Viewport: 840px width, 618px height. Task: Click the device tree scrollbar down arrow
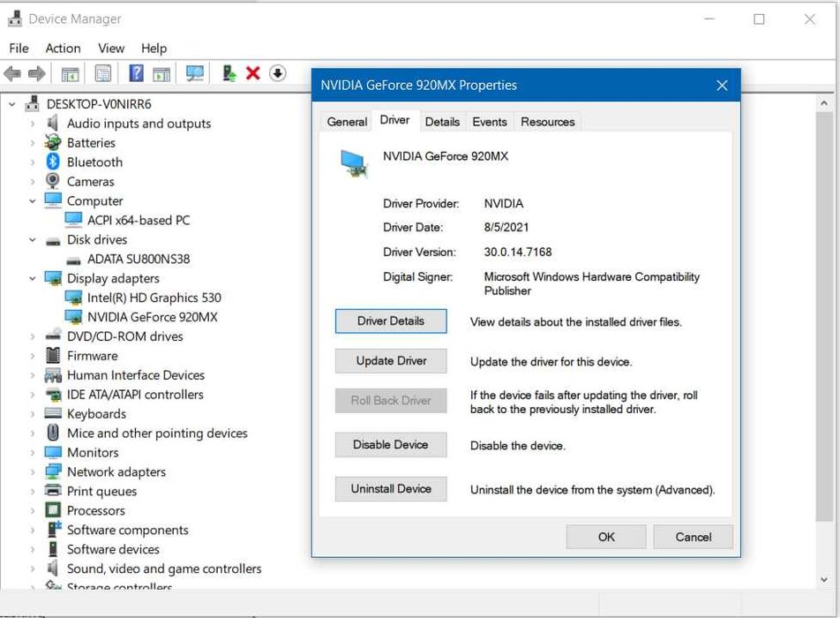pos(824,579)
